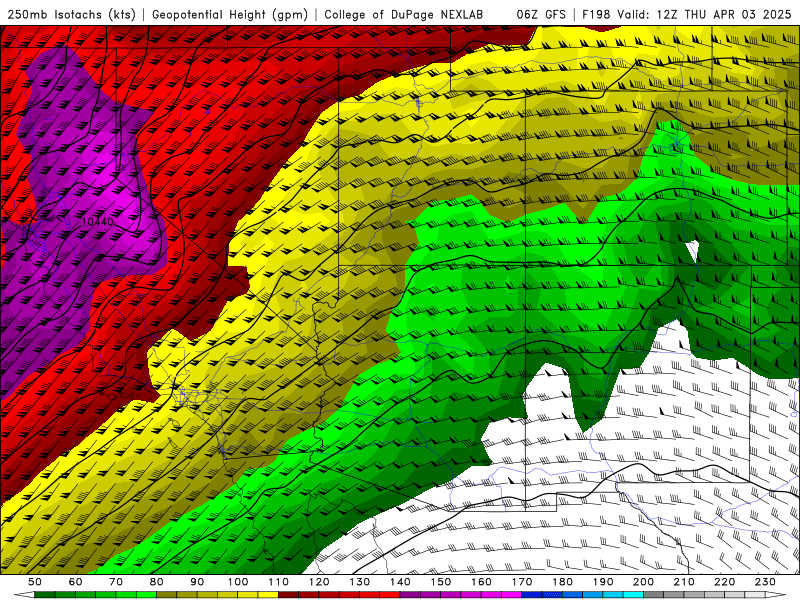Click the legend value 100
Viewport: 800px width, 600px height.
coord(238,582)
